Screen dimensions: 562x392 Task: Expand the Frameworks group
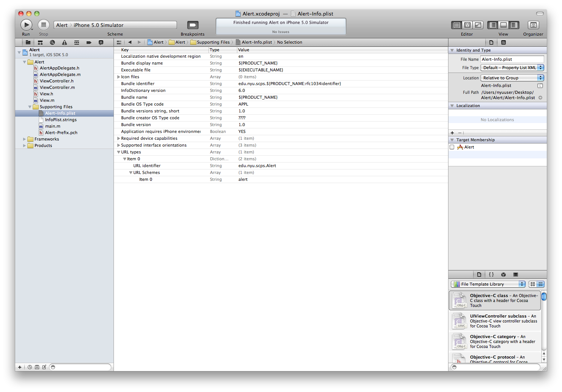tap(25, 139)
